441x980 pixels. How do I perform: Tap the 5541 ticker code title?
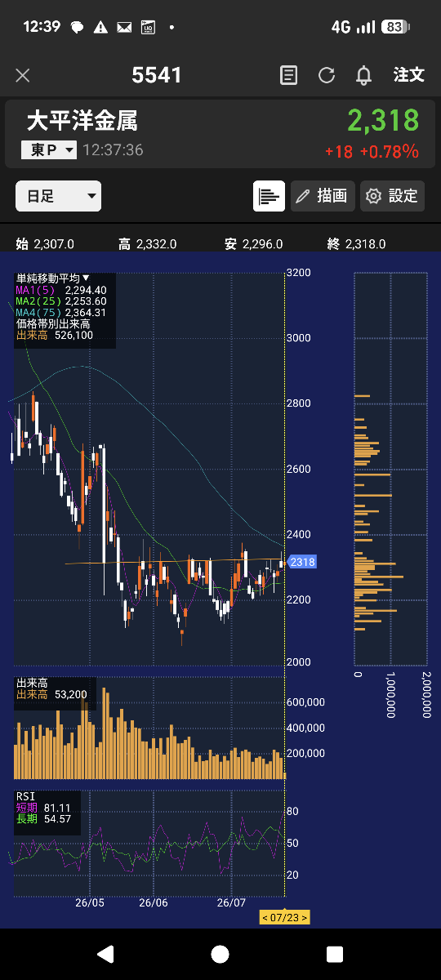coord(157,76)
